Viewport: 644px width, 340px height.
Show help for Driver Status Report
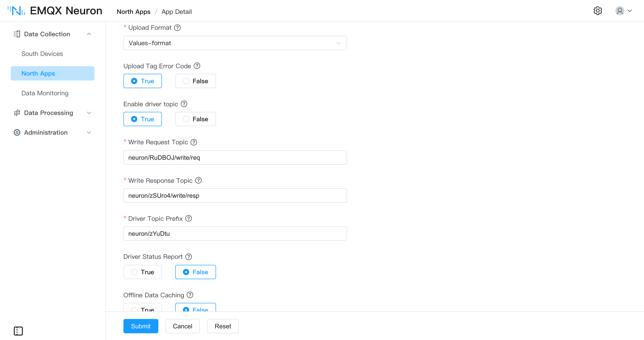[x=189, y=257]
